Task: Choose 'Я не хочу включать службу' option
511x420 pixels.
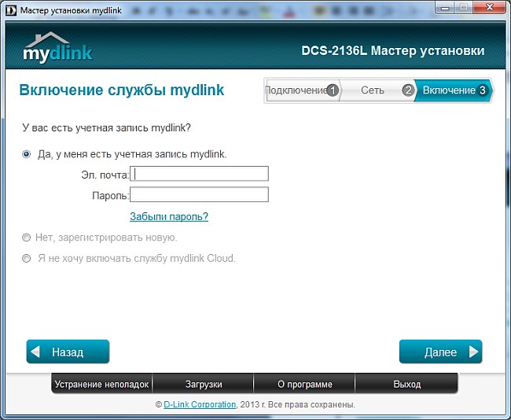Action: [x=27, y=258]
